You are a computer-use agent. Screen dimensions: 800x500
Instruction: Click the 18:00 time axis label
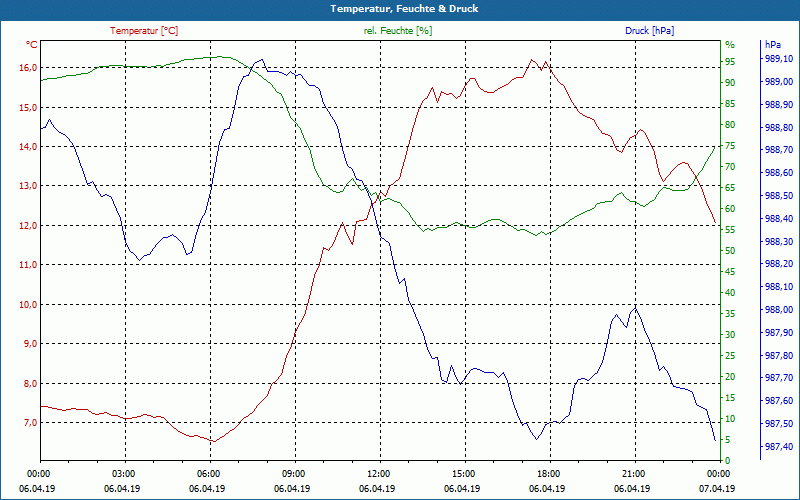tap(548, 473)
